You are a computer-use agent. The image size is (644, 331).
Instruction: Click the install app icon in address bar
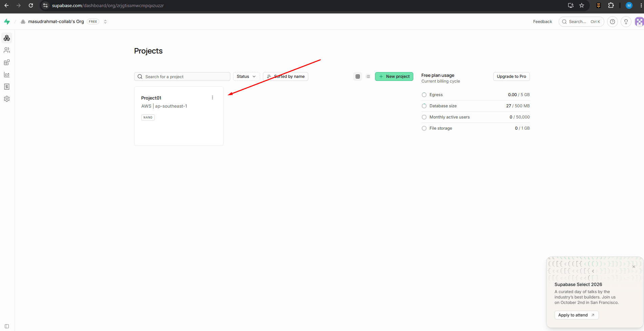(x=571, y=5)
